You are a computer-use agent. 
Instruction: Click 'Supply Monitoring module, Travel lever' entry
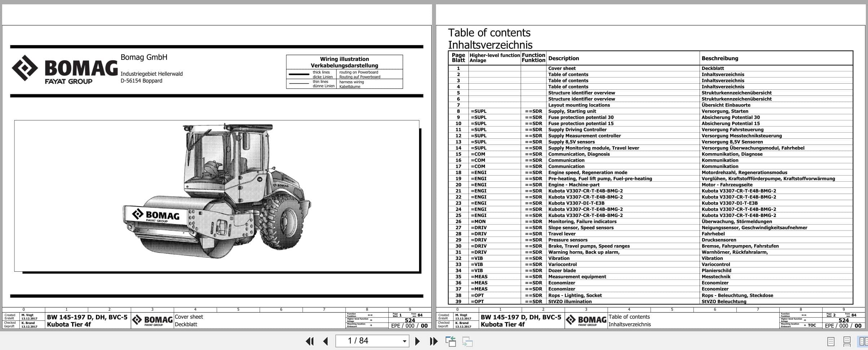click(594, 148)
